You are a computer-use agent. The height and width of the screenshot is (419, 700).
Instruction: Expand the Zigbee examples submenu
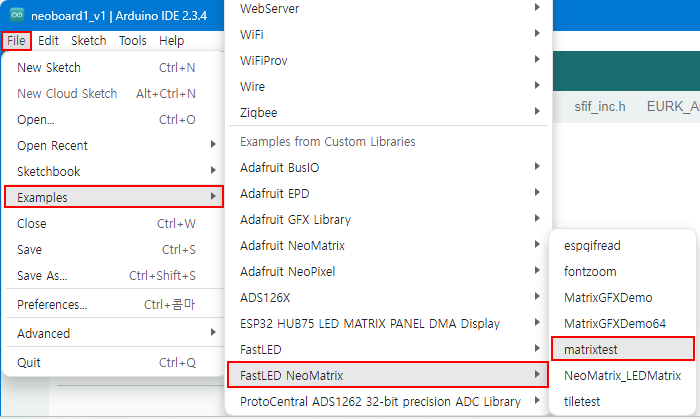(388, 112)
